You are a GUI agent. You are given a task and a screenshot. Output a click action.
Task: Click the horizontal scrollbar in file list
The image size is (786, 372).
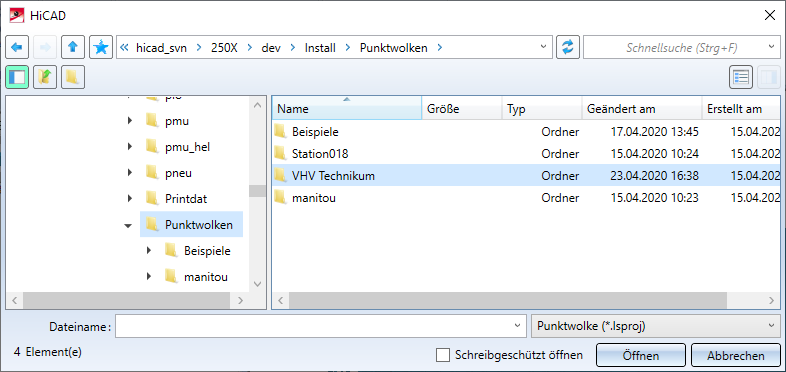[x=508, y=300]
